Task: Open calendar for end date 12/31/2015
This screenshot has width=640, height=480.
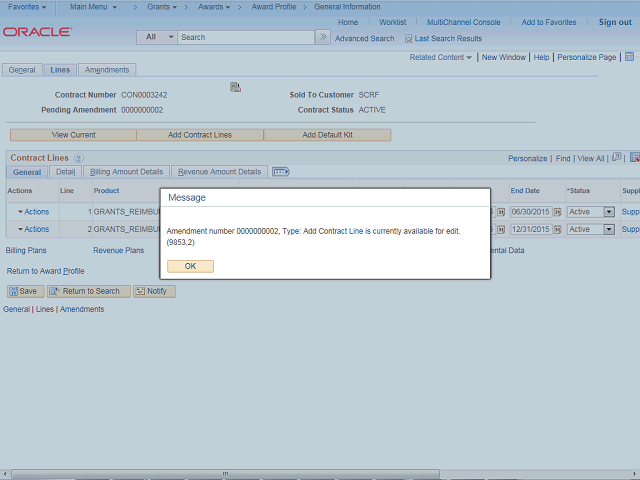Action: point(558,229)
